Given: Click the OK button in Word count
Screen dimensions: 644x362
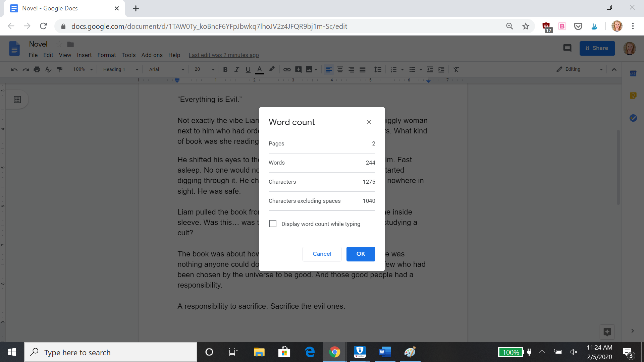Looking at the screenshot, I should point(361,254).
